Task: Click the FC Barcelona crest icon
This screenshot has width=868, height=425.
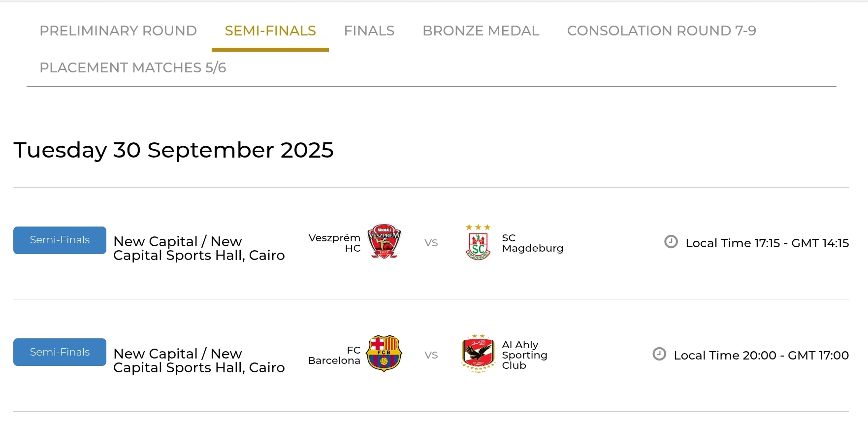Action: coord(384,354)
